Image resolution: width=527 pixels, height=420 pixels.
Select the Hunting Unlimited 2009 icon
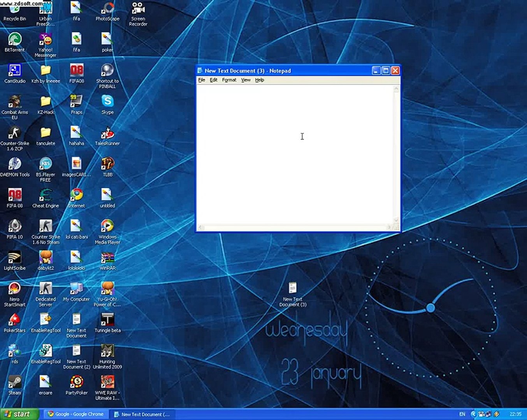[x=107, y=357]
